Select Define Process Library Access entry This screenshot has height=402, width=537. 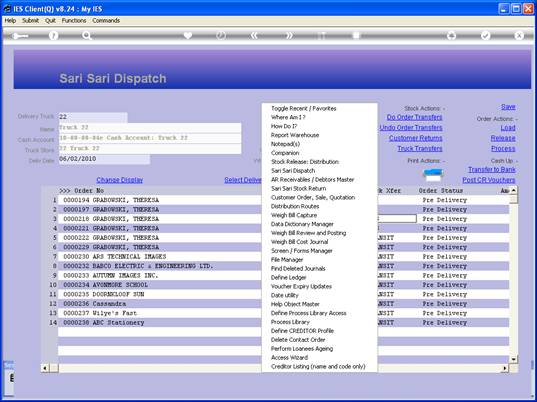coord(308,313)
